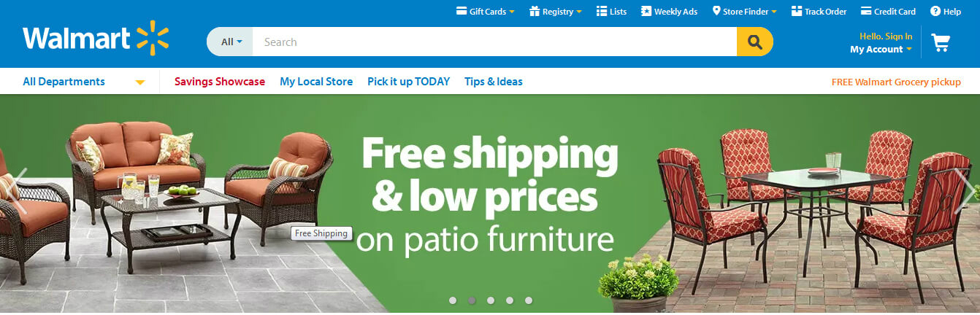The width and height of the screenshot is (980, 315).
Task: Select the second carousel dot
Action: (472, 300)
